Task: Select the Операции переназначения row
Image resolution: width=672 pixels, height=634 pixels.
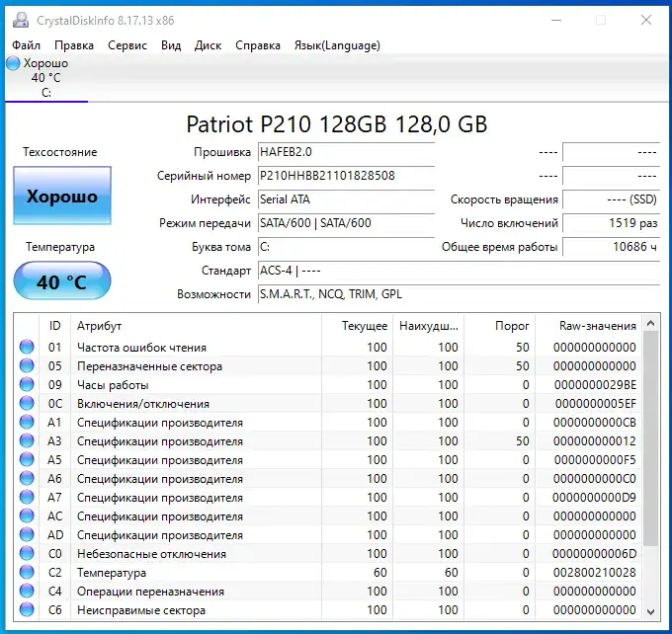Action: [x=328, y=592]
